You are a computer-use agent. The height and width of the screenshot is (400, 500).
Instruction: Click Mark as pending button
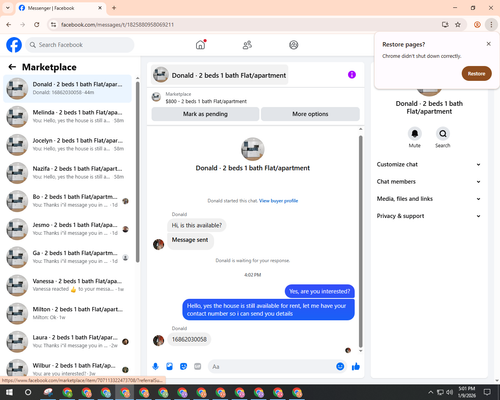click(x=205, y=114)
